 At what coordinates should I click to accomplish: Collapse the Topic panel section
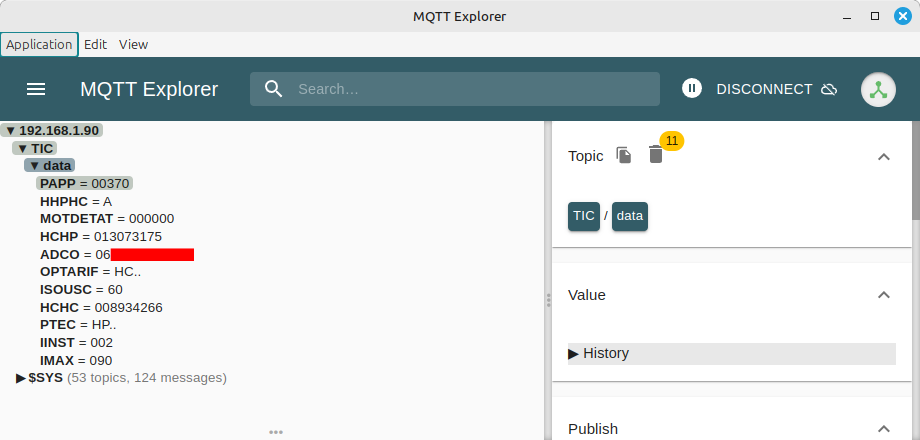tap(883, 156)
